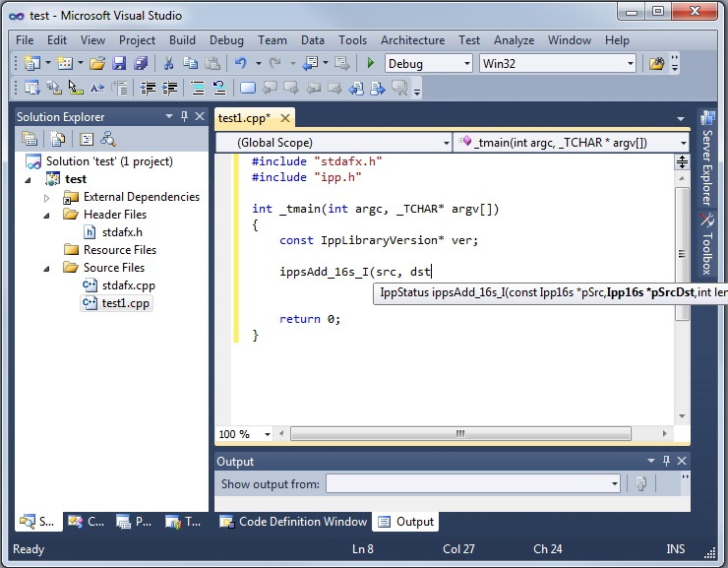
Task: Collapse the Source Files folder
Action: click(x=47, y=268)
